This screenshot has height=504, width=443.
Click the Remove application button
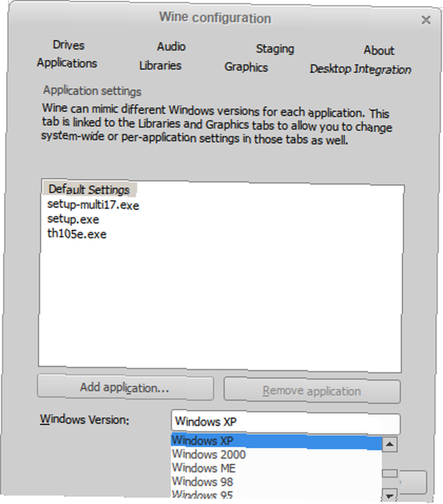[x=312, y=391]
